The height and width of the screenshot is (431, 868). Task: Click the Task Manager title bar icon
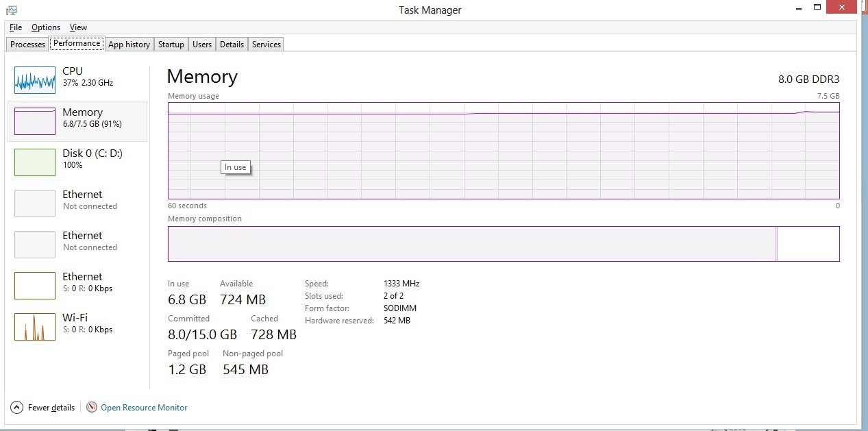click(12, 10)
